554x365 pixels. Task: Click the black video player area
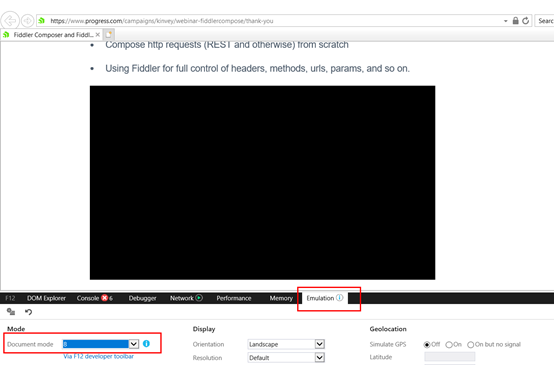262,182
